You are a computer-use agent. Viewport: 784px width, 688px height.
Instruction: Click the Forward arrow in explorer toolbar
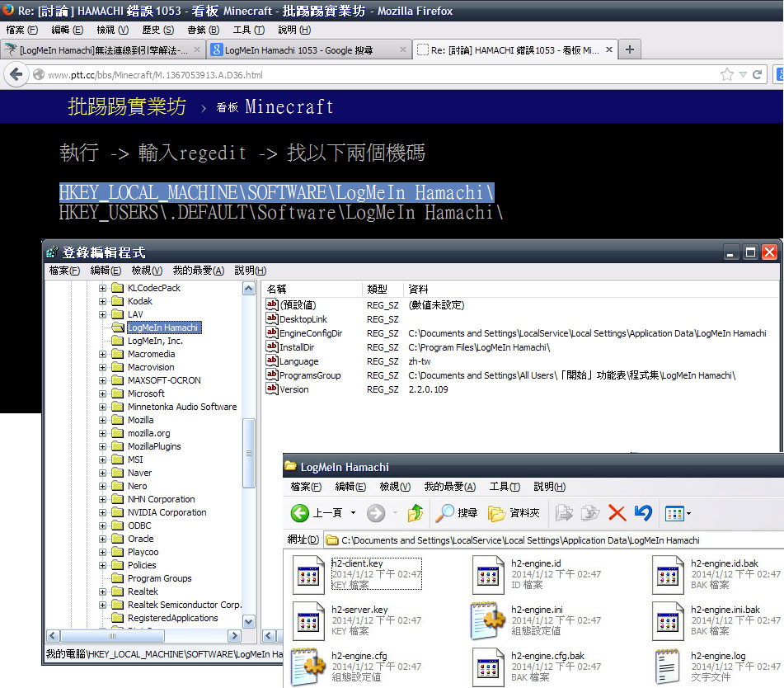[x=376, y=513]
